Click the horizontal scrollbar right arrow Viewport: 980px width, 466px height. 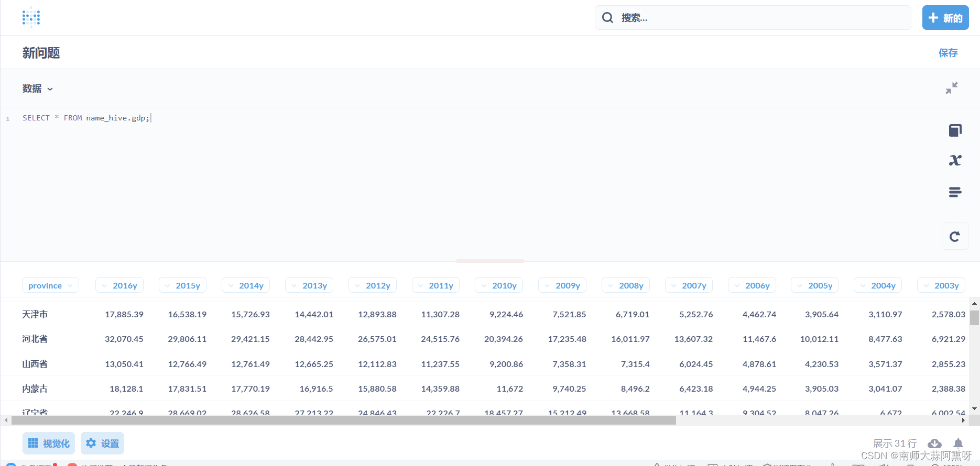click(963, 420)
